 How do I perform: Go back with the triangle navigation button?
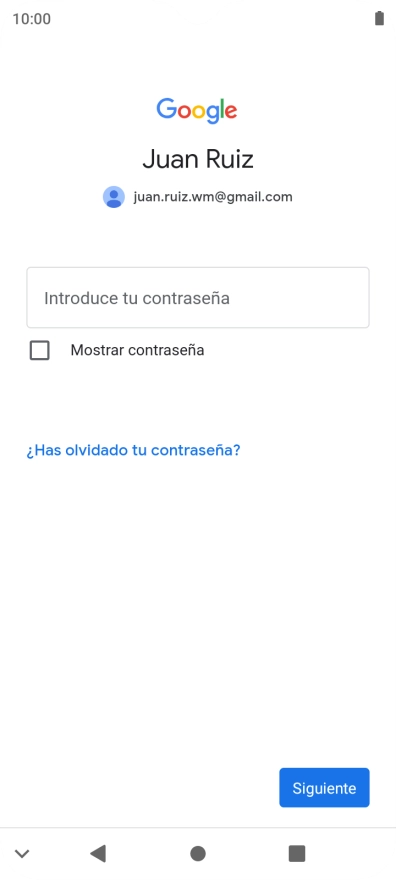[x=98, y=854]
